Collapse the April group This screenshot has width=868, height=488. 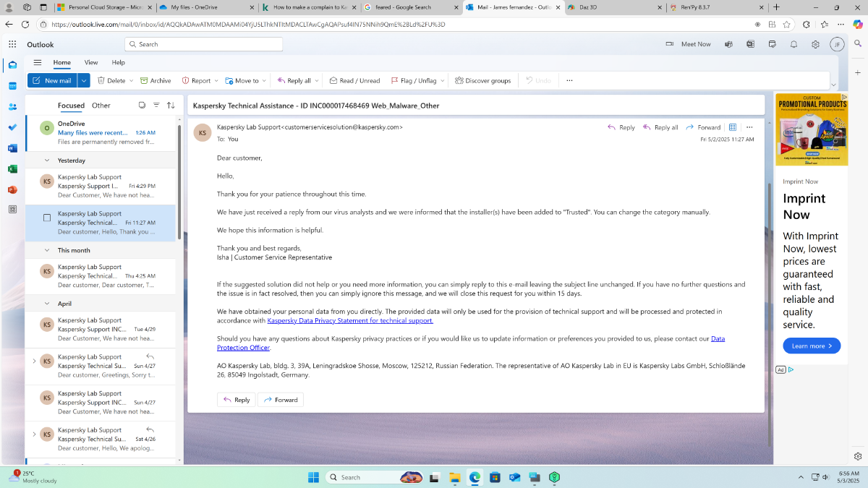[47, 304]
